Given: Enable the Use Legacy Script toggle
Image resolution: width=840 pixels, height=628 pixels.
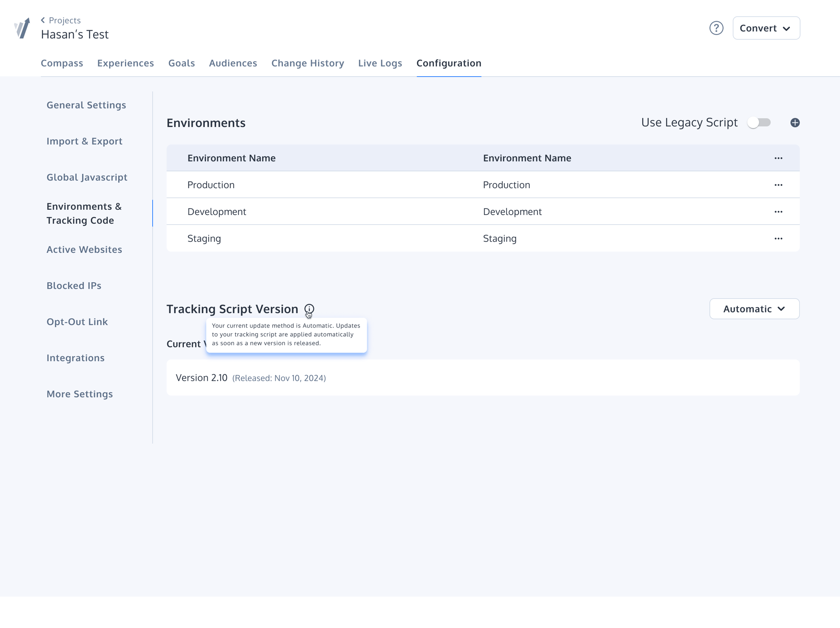Looking at the screenshot, I should tap(759, 122).
